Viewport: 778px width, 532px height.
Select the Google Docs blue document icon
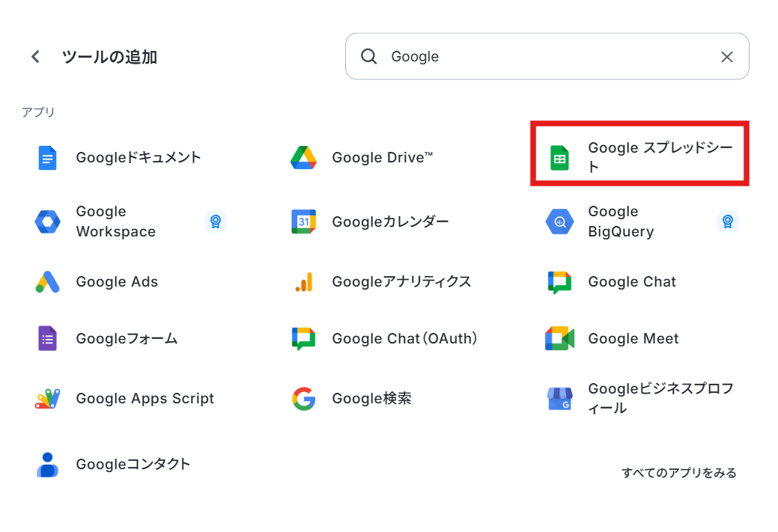click(x=48, y=158)
